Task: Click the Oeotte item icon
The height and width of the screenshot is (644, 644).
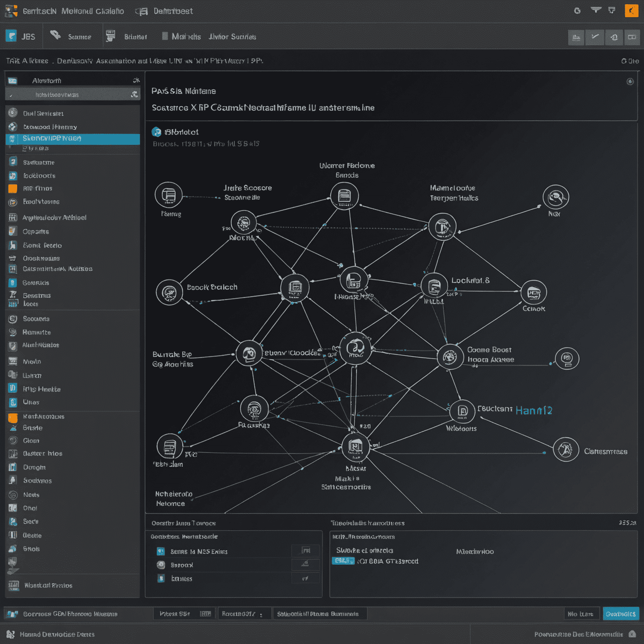Action: point(13,535)
